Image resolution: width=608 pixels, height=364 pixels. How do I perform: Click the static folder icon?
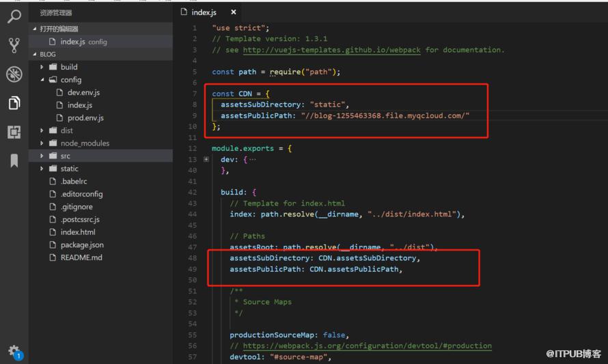[53, 169]
